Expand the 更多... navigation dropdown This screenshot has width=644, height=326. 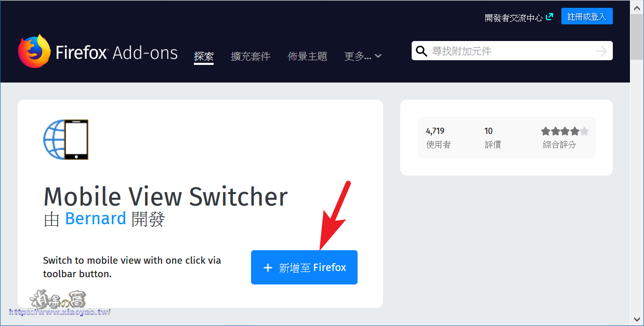(357, 56)
